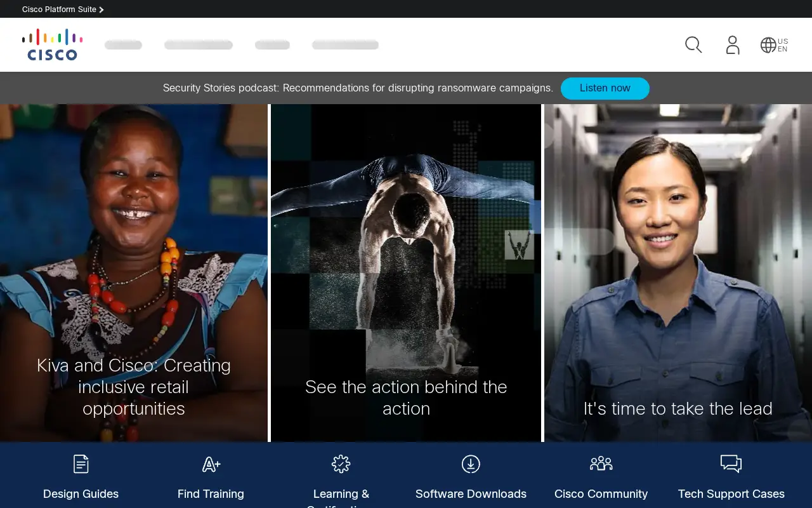
Task: Open Cisco Platform Suite chevron link
Action: tap(63, 10)
